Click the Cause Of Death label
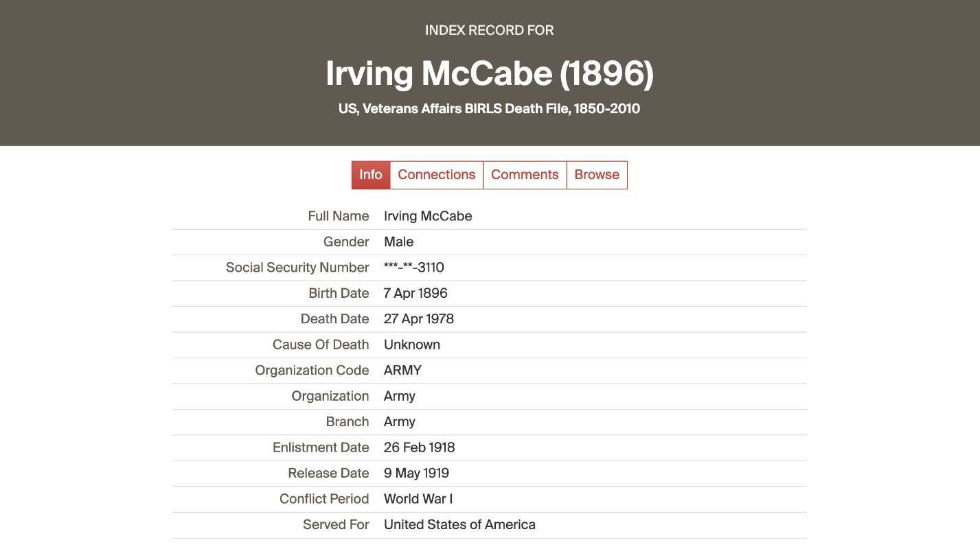Screen dimensions: 980x549 (321, 344)
